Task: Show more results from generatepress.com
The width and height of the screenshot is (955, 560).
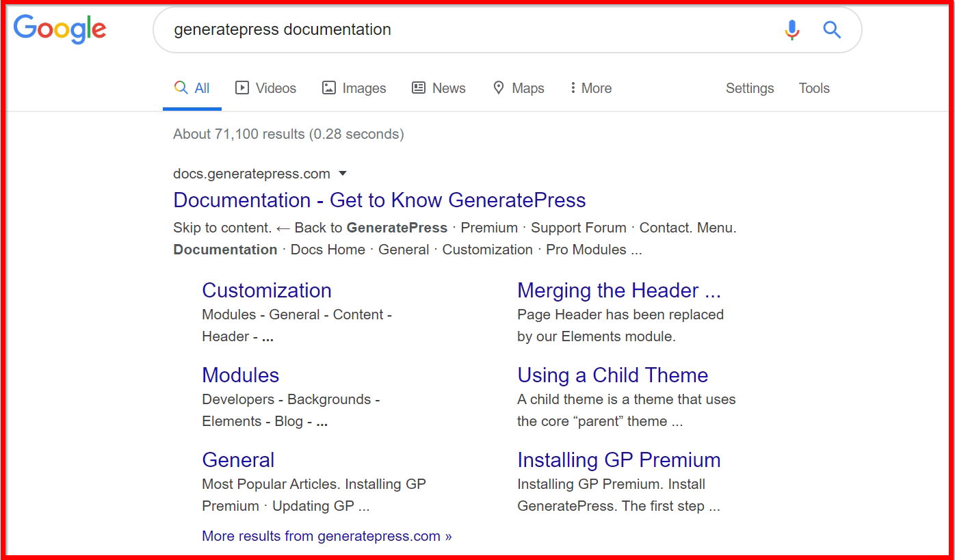Action: [326, 535]
